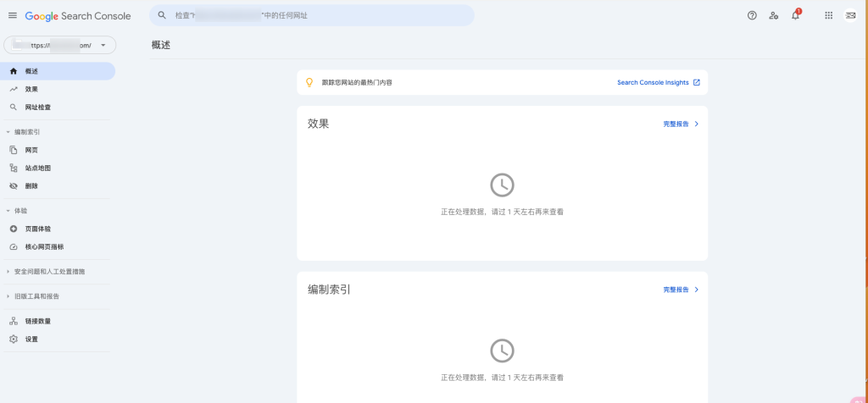The height and width of the screenshot is (403, 868).
Task: Click the trend line icon beside 效果
Action: click(x=14, y=89)
